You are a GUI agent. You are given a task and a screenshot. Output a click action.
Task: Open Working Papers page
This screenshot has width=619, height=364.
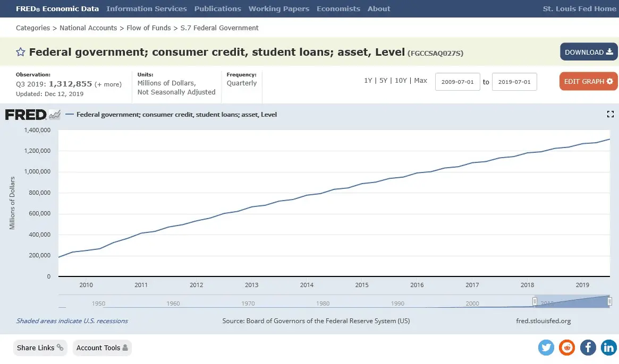click(279, 8)
